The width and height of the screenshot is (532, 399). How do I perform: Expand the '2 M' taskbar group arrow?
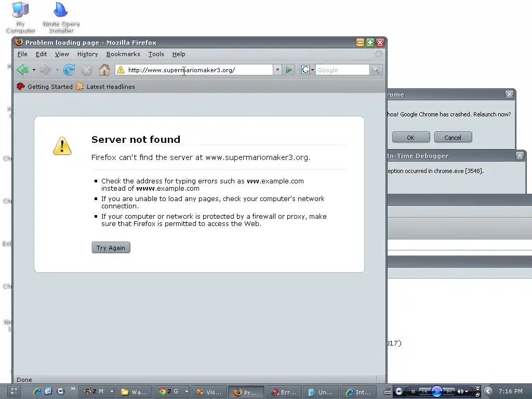(x=112, y=392)
